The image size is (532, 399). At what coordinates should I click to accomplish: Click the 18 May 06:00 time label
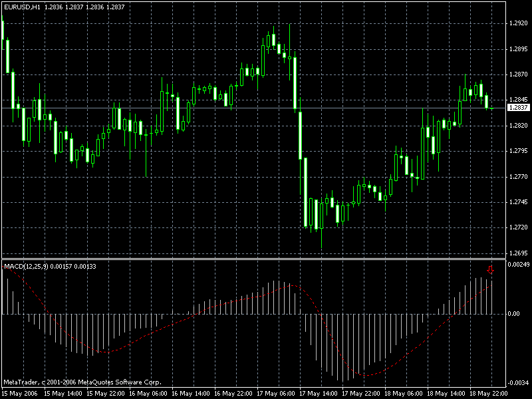(x=404, y=394)
